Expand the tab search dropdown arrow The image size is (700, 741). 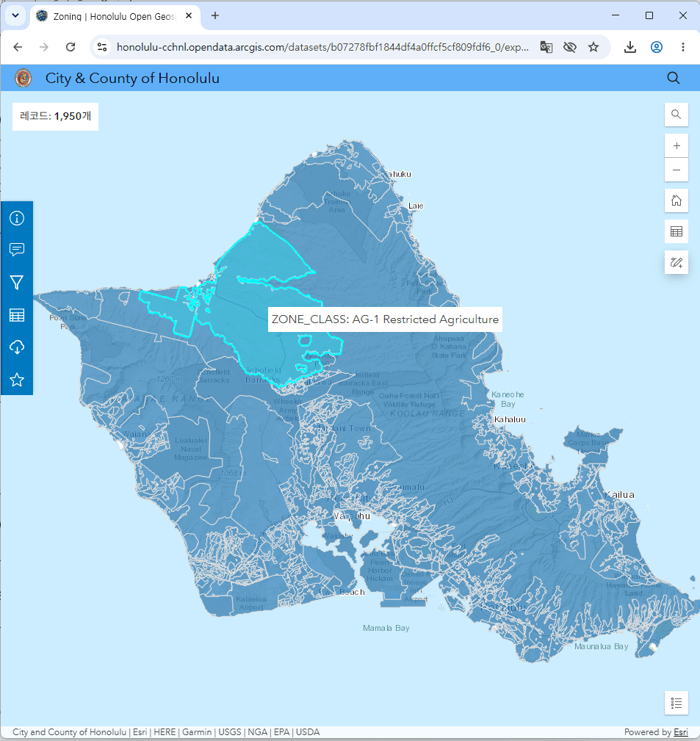(15, 15)
